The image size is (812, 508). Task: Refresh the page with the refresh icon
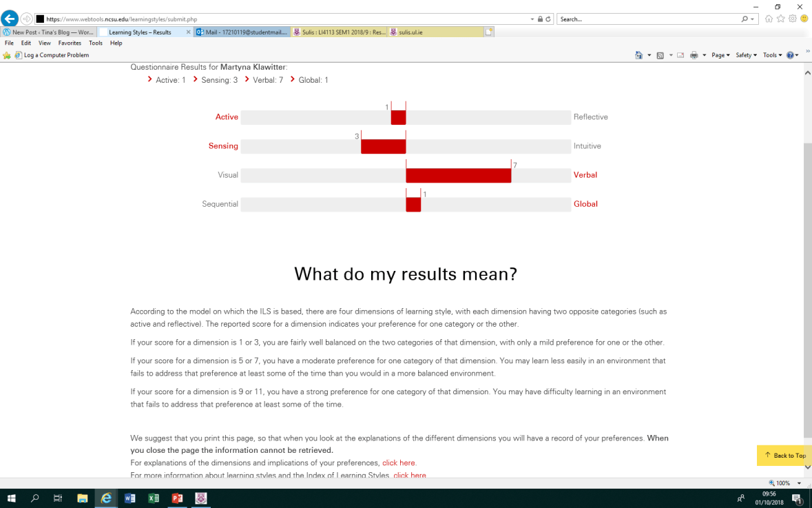point(548,19)
